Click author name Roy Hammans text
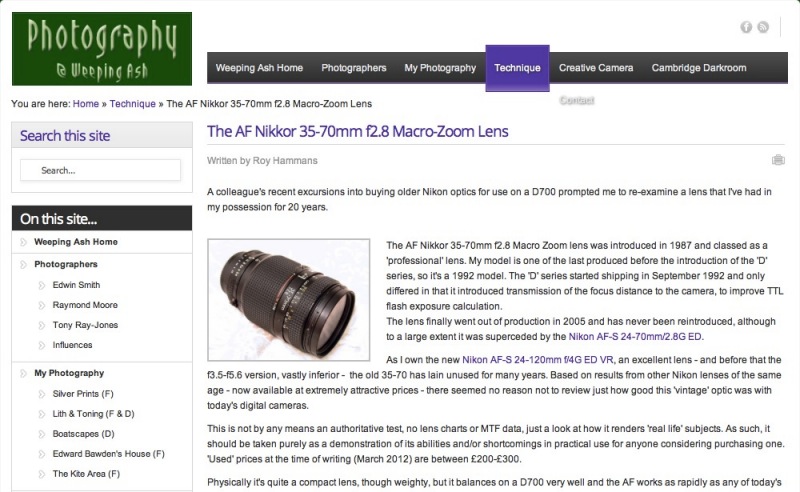This screenshot has width=800, height=492. [285, 161]
